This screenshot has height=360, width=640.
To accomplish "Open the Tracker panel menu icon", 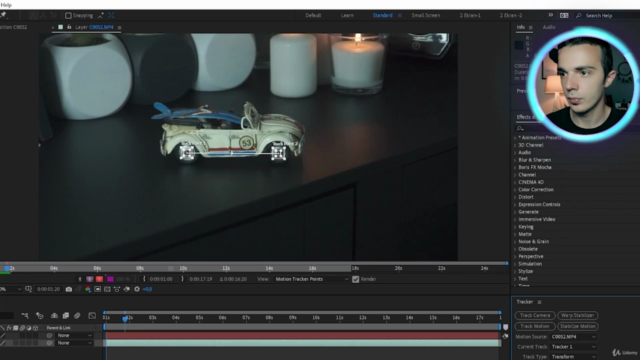I will point(540,302).
